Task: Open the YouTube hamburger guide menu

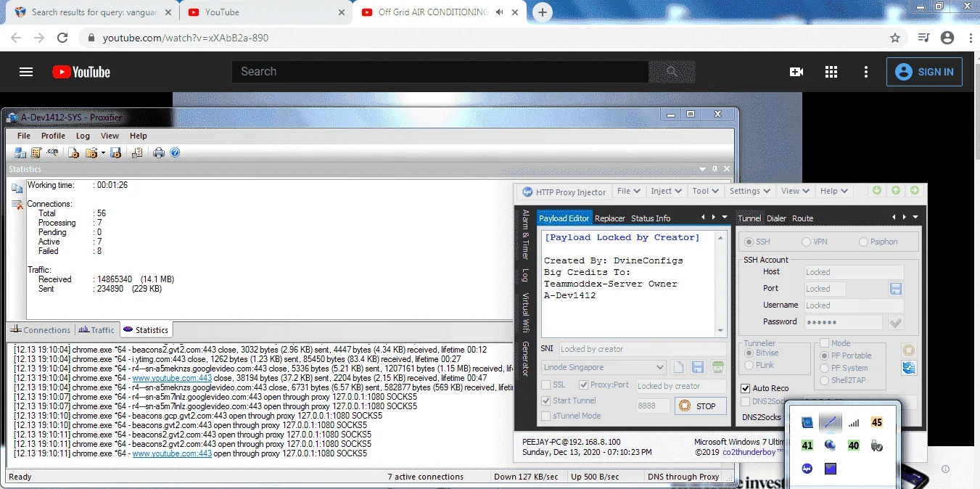Action: click(26, 72)
